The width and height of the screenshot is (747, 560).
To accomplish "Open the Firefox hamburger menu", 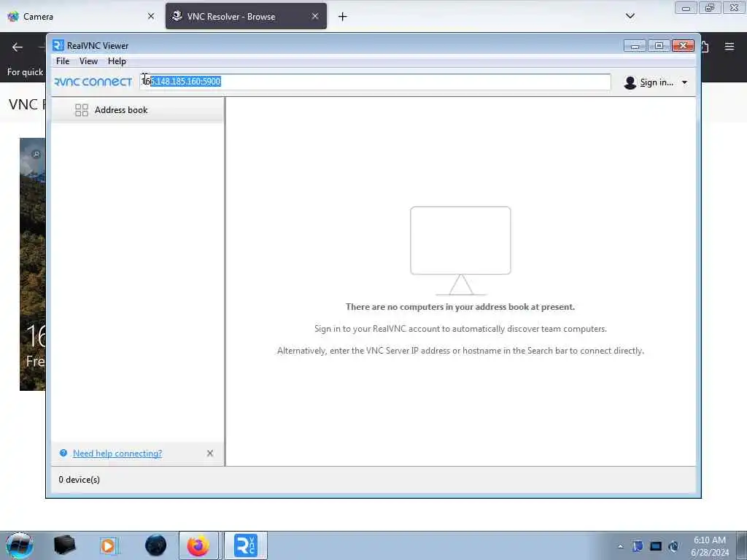I will coord(729,47).
